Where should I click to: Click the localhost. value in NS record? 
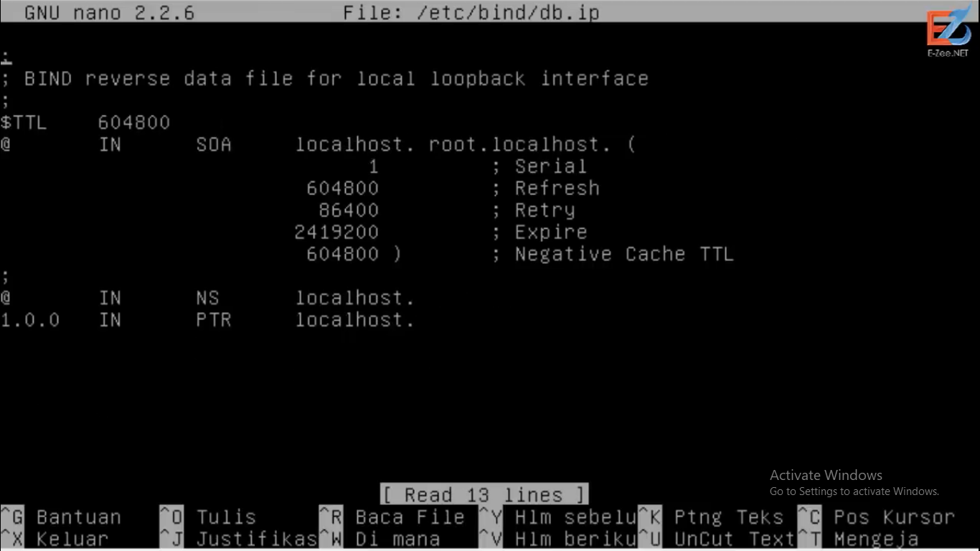tap(356, 298)
